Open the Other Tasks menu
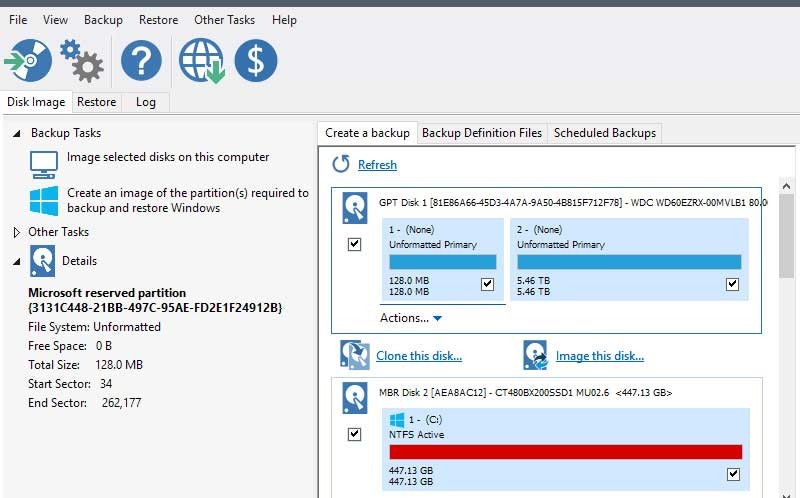800x498 pixels. click(x=224, y=20)
